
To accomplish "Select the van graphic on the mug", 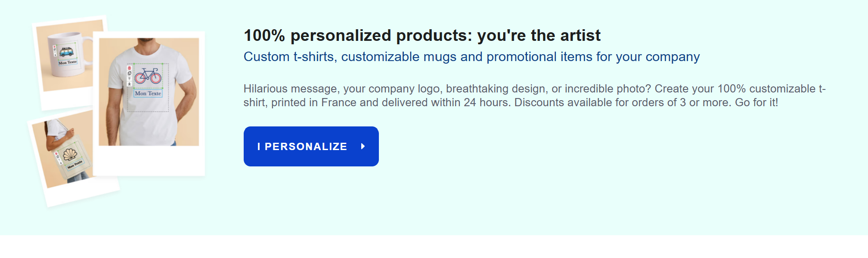I will tap(66, 52).
